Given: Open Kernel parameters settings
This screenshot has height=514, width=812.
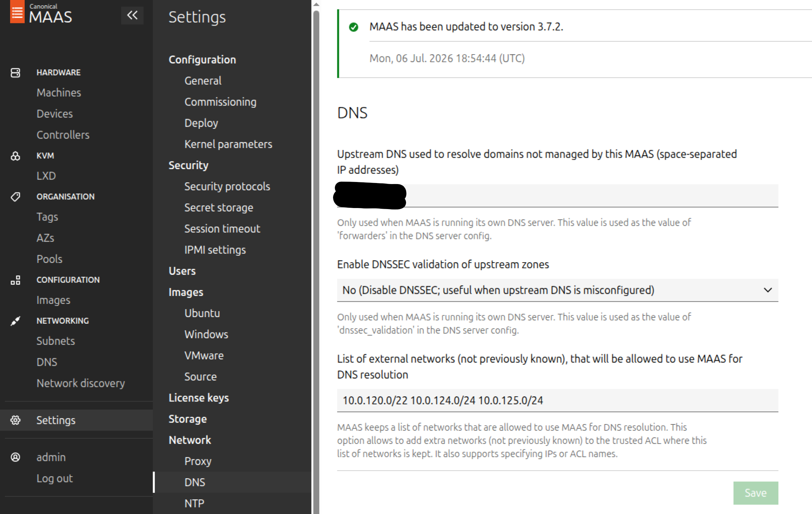Looking at the screenshot, I should coord(228,144).
